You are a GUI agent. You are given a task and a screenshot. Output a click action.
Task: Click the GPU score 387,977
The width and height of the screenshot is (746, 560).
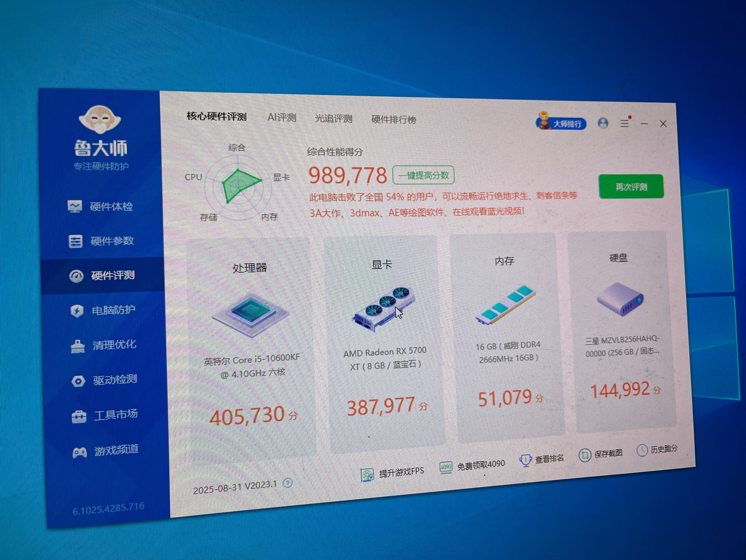pyautogui.click(x=381, y=406)
